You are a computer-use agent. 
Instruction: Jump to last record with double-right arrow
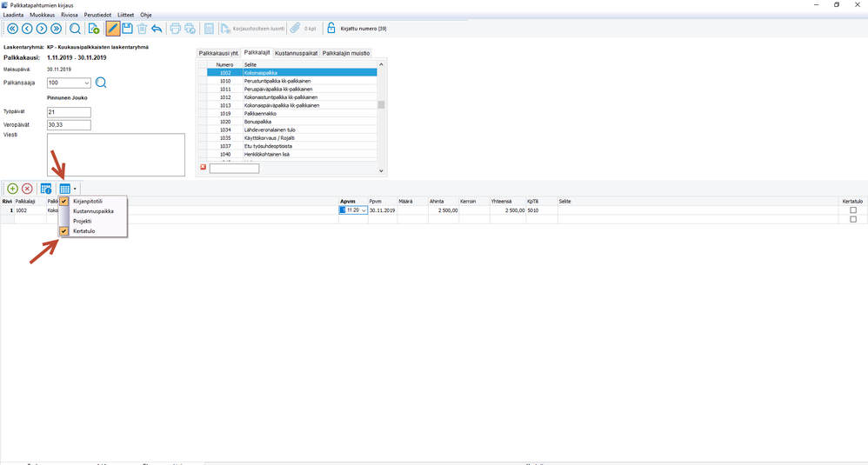[56, 29]
